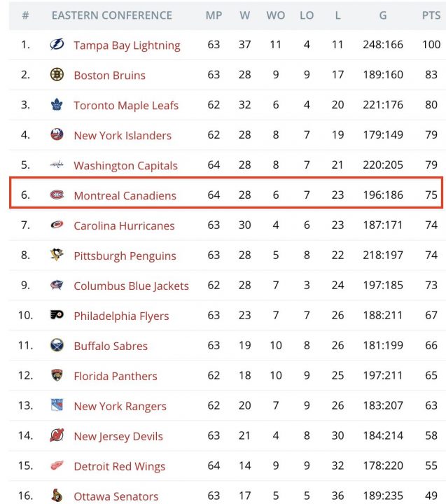Viewport: 446px width, 504px height.
Task: Click the Ottawa Senators logo icon
Action: coord(57,496)
